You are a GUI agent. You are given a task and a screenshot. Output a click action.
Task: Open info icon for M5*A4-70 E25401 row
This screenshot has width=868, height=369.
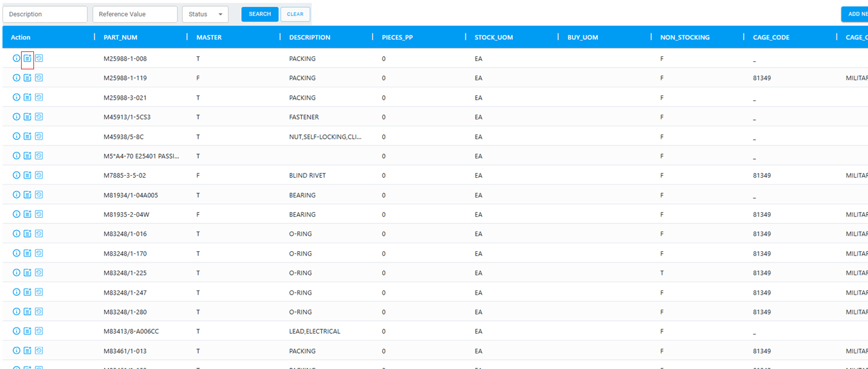coord(17,155)
